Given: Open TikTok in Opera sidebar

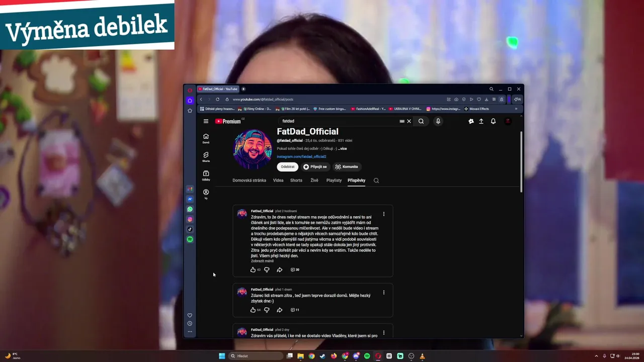Looking at the screenshot, I should (x=190, y=229).
